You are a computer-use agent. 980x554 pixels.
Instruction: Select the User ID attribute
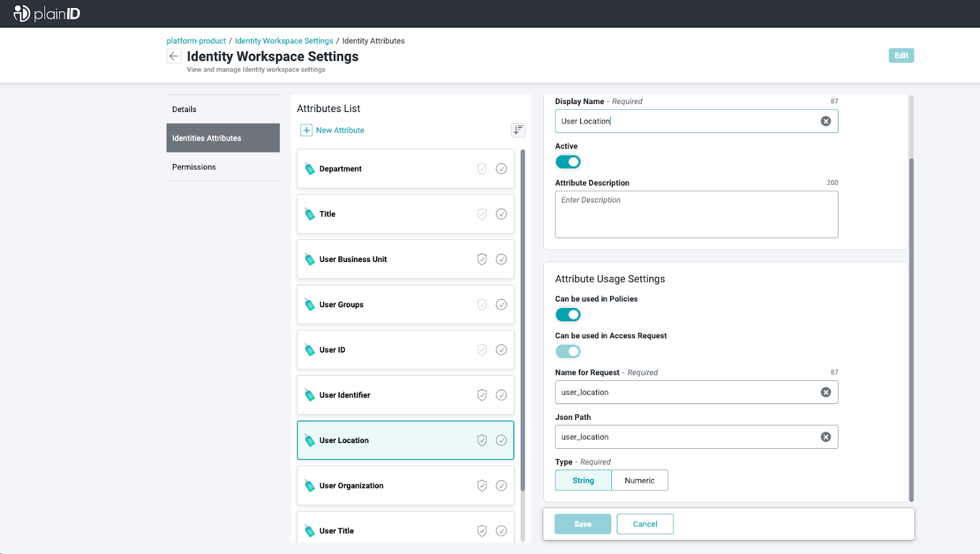405,350
